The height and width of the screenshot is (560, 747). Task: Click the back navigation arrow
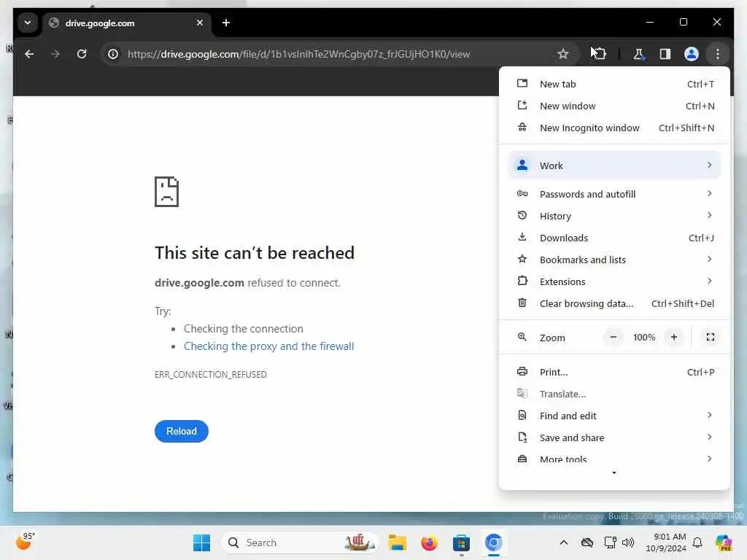29,54
